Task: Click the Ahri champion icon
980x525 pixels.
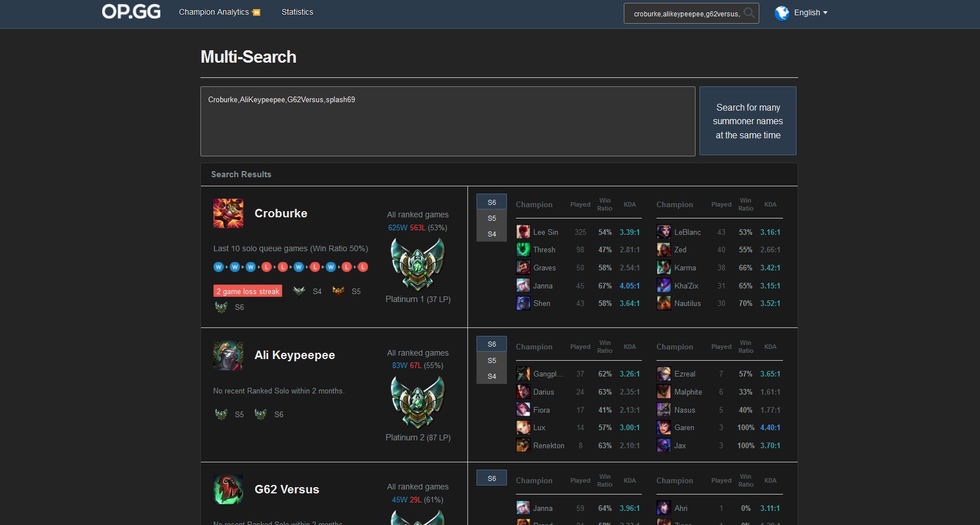Action: (664, 508)
